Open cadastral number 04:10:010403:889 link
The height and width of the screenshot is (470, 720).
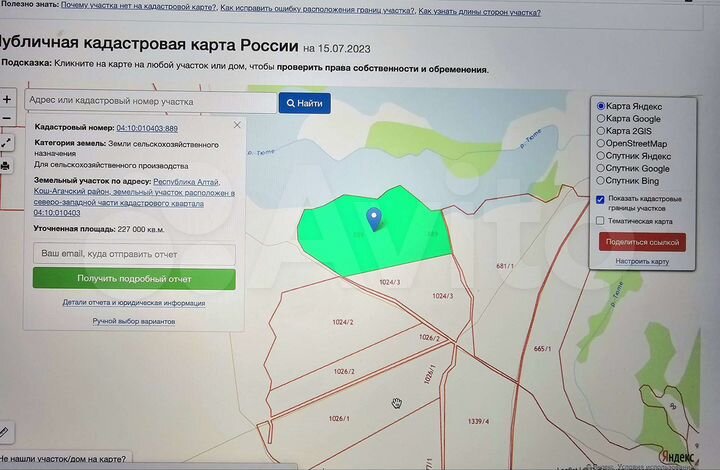(x=147, y=128)
